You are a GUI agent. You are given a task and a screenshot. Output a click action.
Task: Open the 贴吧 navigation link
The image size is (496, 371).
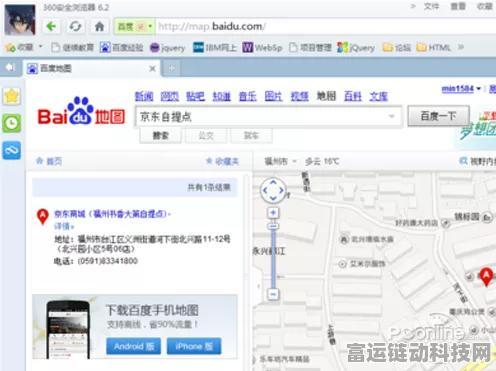(195, 96)
